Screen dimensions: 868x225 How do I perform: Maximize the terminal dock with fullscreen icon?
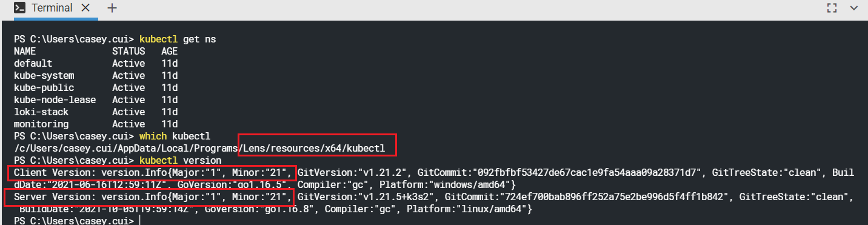coord(832,8)
